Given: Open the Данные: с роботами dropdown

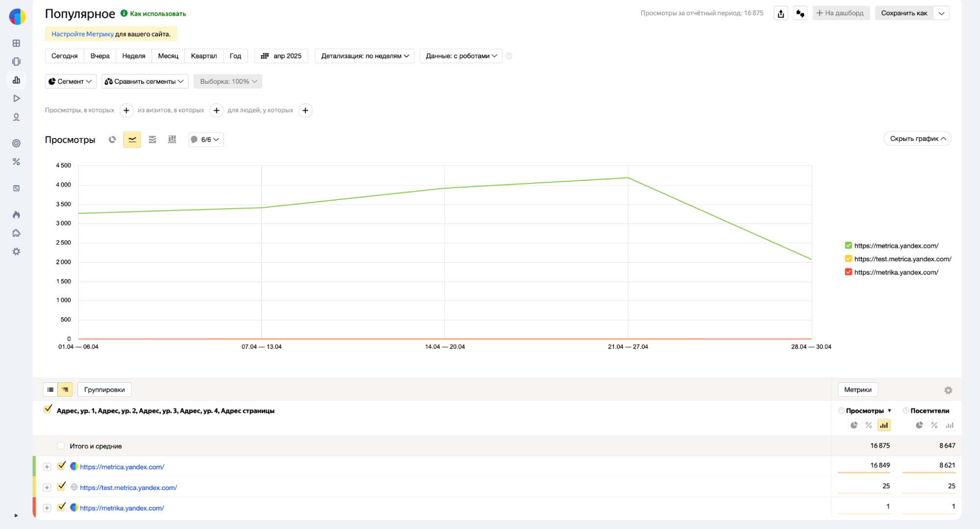Looking at the screenshot, I should tap(461, 56).
